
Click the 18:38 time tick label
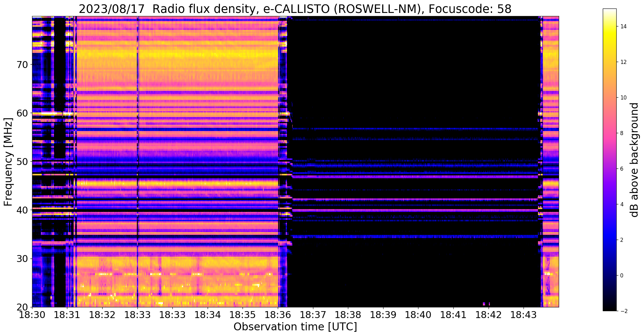pyautogui.click(x=348, y=315)
